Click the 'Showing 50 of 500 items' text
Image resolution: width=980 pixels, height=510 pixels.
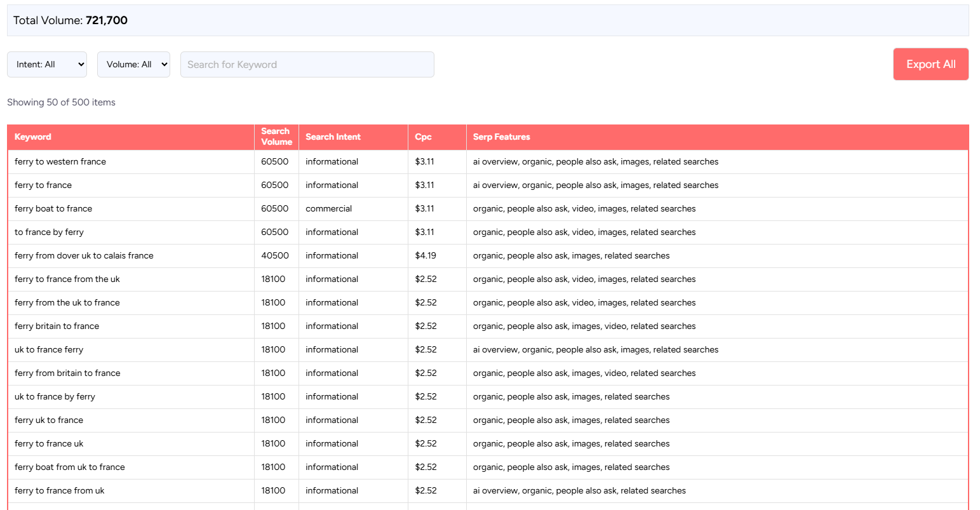pyautogui.click(x=61, y=102)
